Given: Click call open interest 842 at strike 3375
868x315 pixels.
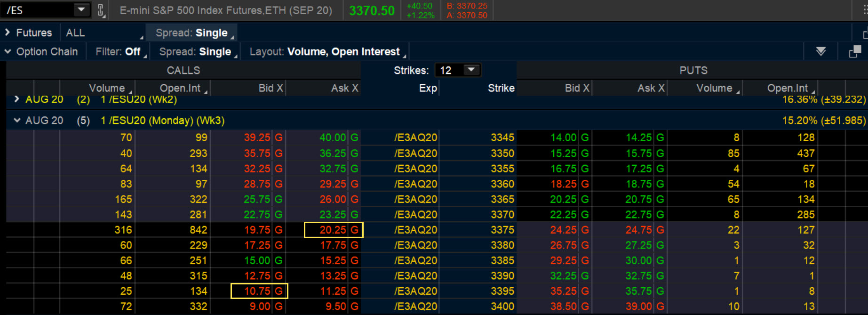Looking at the screenshot, I should [x=198, y=230].
